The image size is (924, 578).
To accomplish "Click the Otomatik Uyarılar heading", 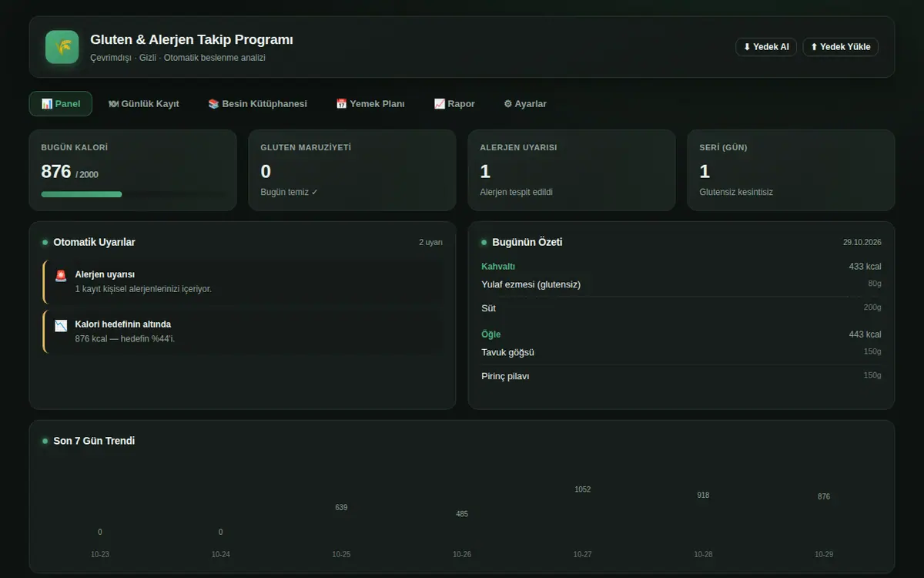I will click(94, 242).
